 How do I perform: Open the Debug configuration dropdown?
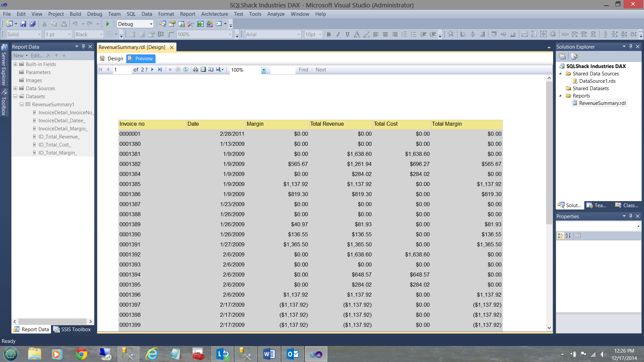(151, 24)
